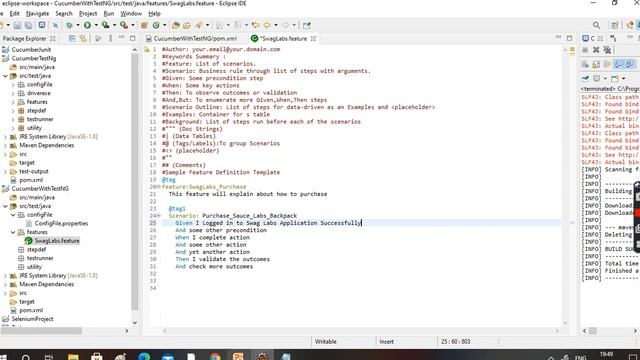
Task: Expand Maven Dependencies under CucumberWithTestNG
Action: tap(5, 284)
